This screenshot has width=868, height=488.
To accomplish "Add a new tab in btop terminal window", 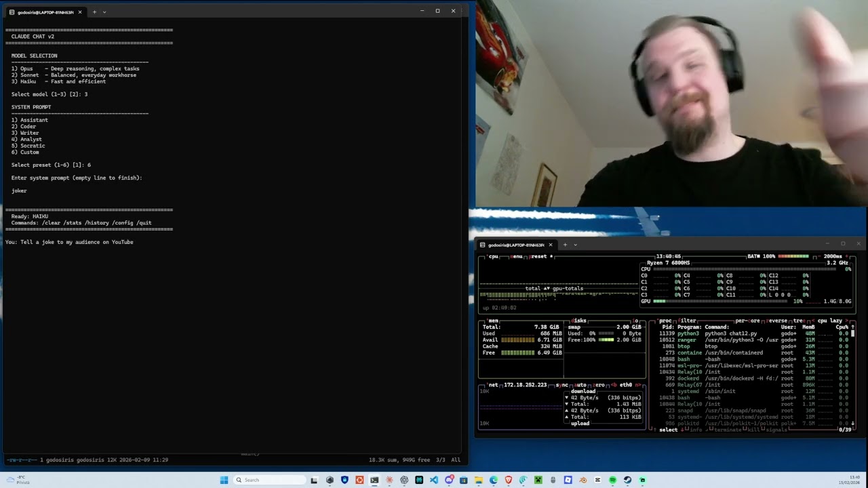I will point(565,245).
